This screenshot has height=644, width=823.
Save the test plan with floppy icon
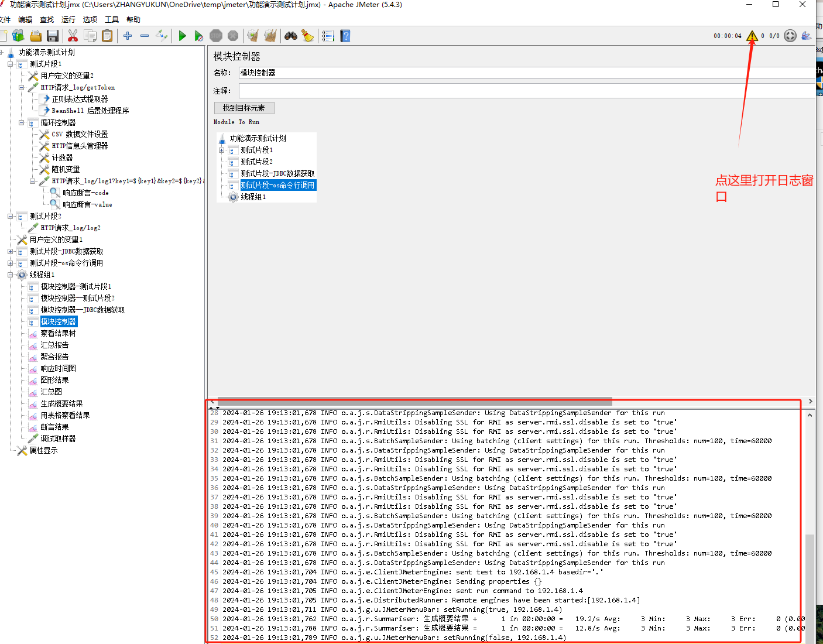pos(53,36)
